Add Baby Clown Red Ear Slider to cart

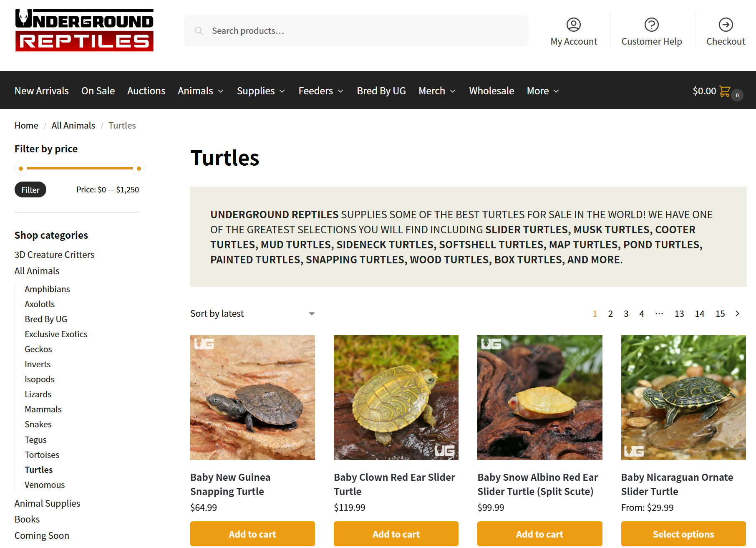point(396,534)
